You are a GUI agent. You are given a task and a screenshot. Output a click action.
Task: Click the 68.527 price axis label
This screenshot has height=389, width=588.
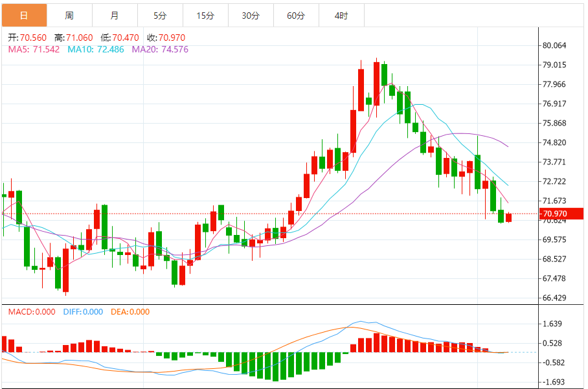click(x=554, y=259)
